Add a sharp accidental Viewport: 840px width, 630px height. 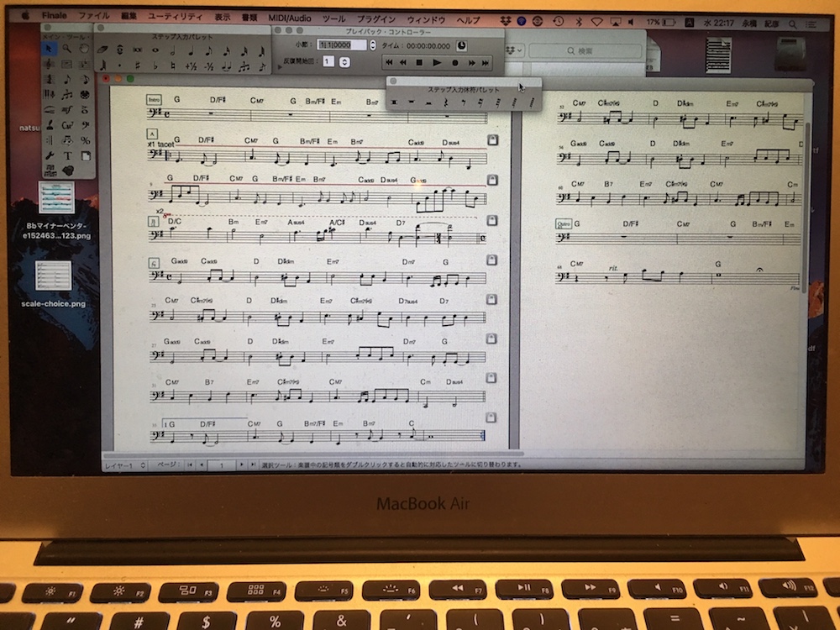tap(138, 66)
